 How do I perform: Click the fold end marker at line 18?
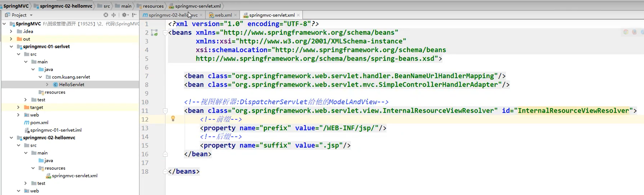[165, 171]
